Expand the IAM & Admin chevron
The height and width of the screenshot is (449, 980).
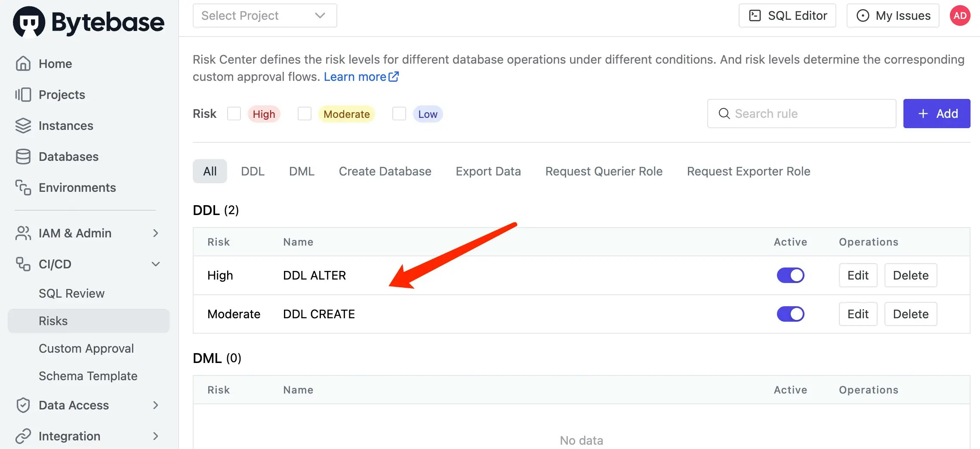[x=156, y=233]
